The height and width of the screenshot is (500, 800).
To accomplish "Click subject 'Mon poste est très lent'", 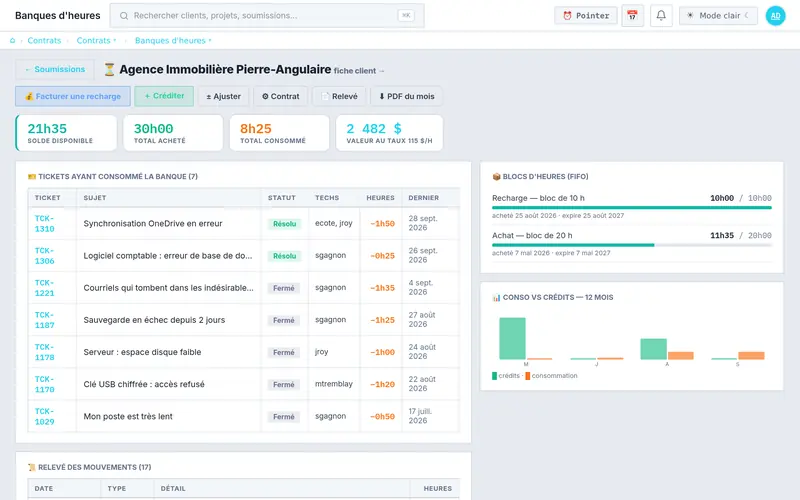I will [128, 416].
